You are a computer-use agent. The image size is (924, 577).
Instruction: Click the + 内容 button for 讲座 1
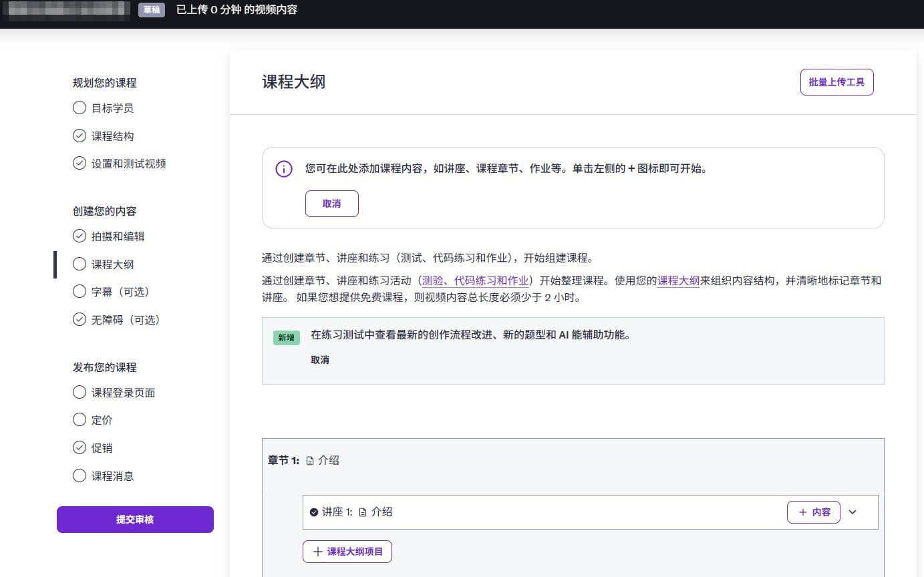(x=813, y=512)
